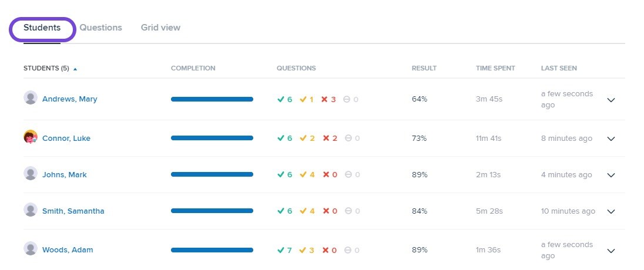
Task: Toggle the Students column sort arrow
Action: (x=75, y=69)
